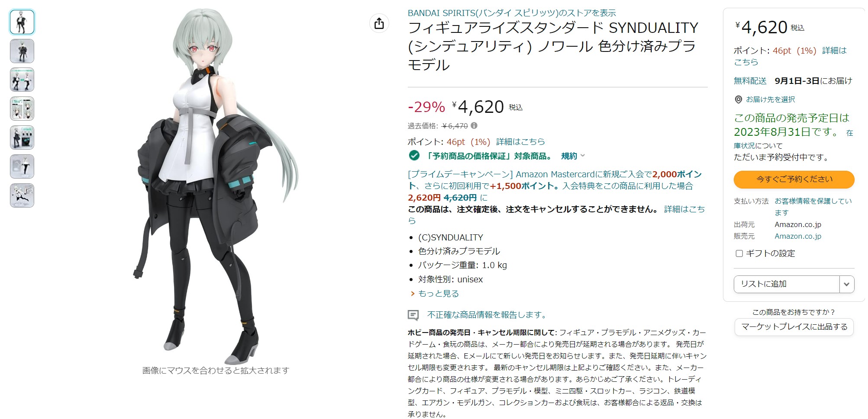Click the green checkmark price guarantee icon
The image size is (868, 419).
click(414, 155)
